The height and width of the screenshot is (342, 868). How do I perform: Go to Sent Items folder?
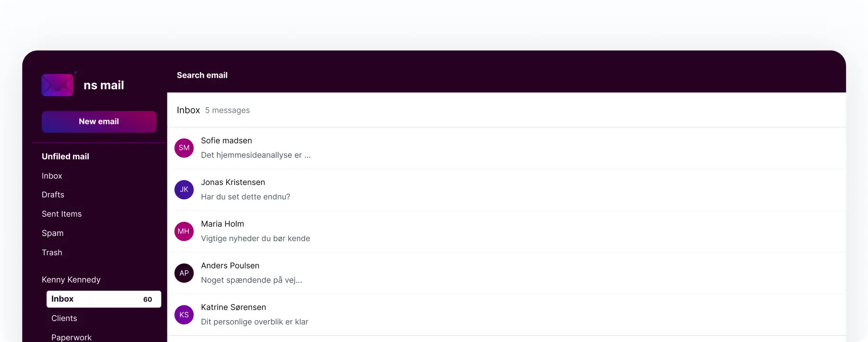[x=62, y=214]
